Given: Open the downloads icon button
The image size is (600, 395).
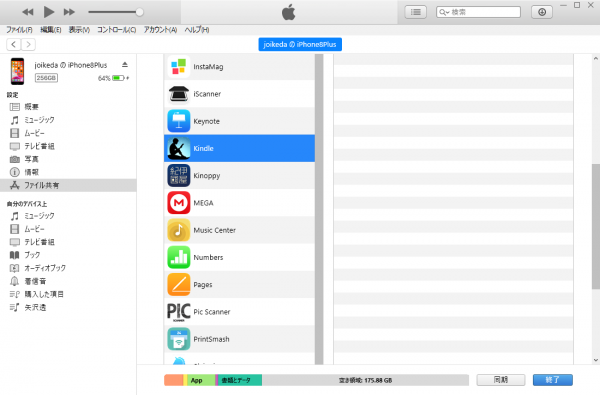Looking at the screenshot, I should click(x=542, y=12).
